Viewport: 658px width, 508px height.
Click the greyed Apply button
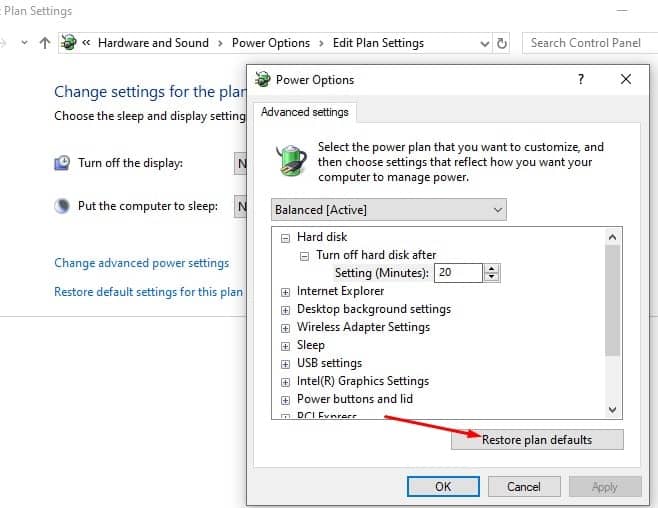[x=605, y=487]
